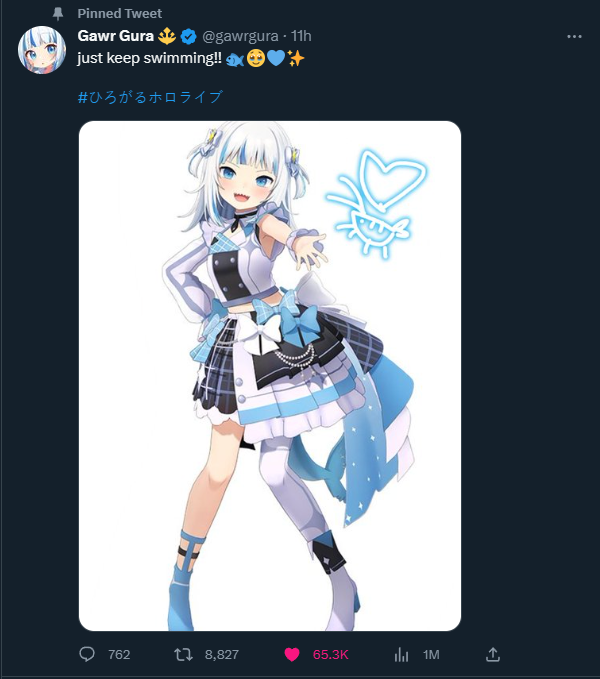Open the 11h timestamp link
The image size is (600, 679).
point(301,36)
